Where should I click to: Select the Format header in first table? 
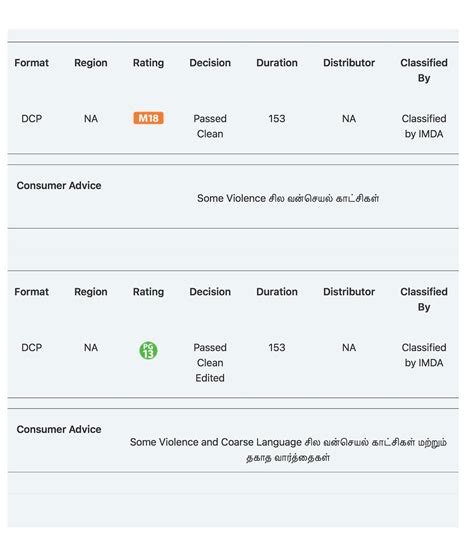[32, 63]
